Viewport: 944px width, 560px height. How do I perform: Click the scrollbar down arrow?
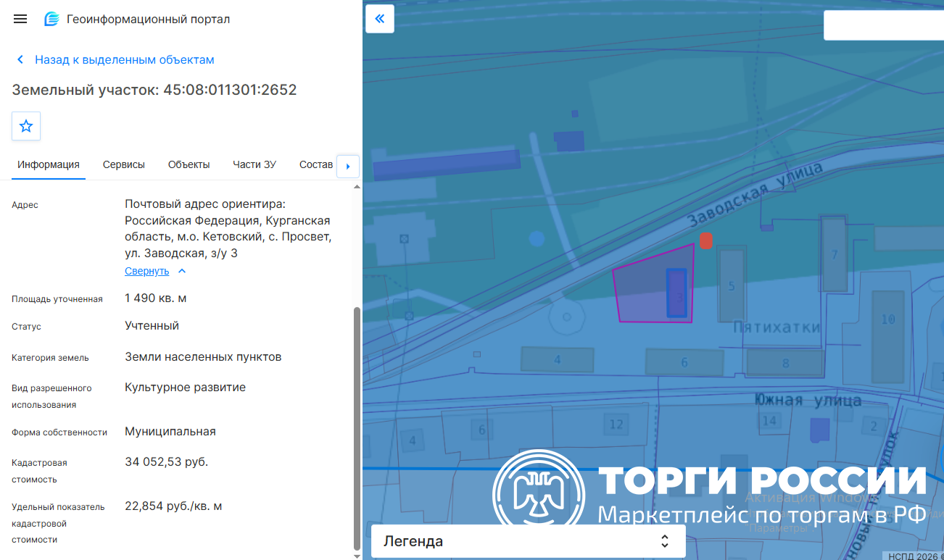(356, 556)
